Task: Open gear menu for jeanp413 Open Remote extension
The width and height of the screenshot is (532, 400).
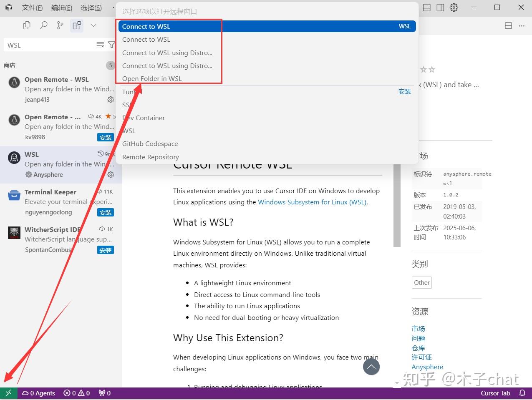Action: coord(111,99)
